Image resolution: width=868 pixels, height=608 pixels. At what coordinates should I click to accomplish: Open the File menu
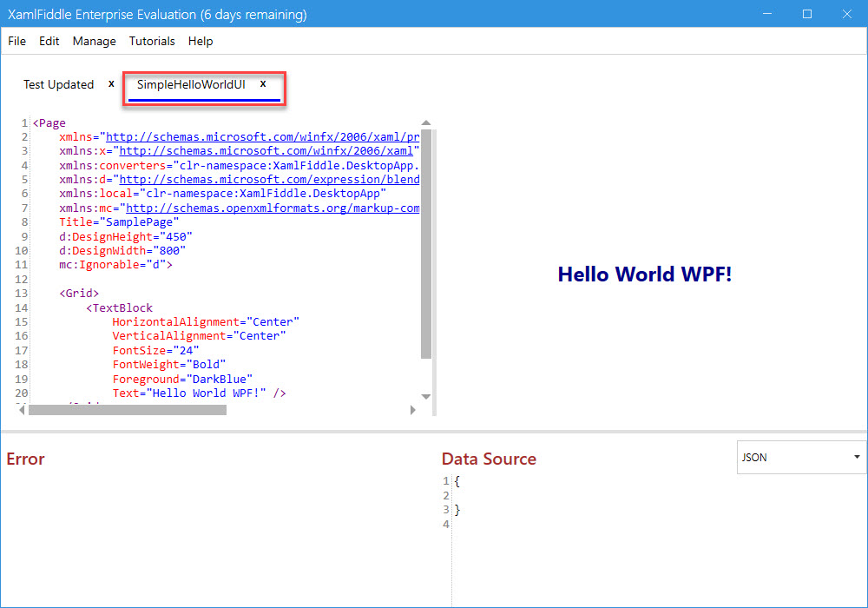(16, 41)
